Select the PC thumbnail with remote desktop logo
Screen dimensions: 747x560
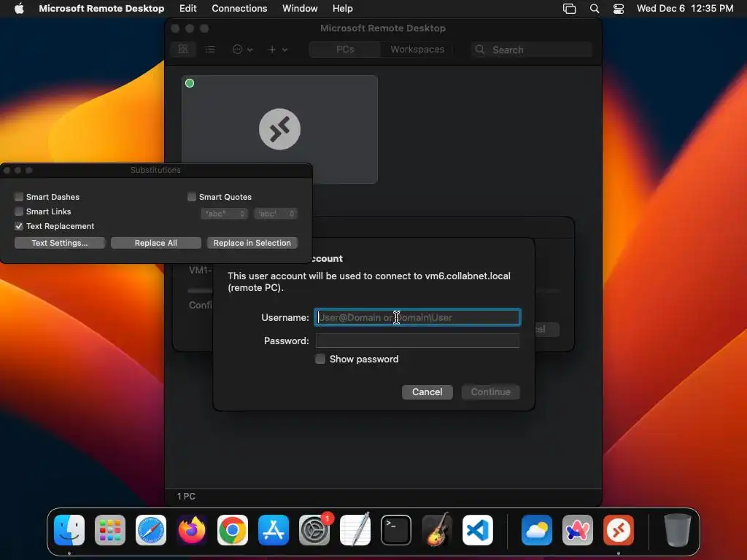click(x=279, y=129)
